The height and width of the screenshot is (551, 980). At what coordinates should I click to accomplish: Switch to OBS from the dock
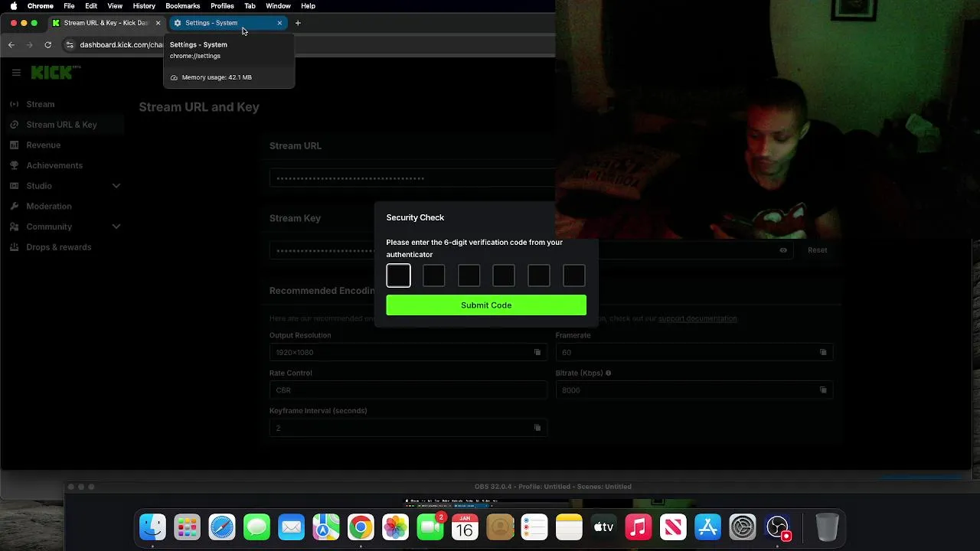coord(778,527)
